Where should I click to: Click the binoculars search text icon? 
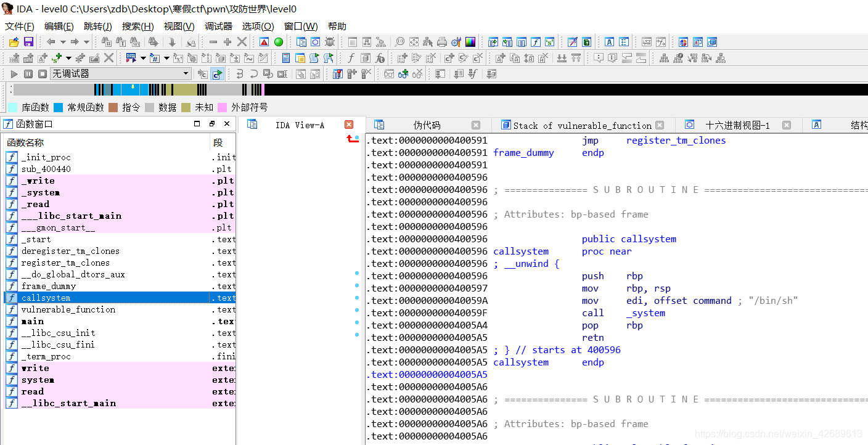click(121, 42)
